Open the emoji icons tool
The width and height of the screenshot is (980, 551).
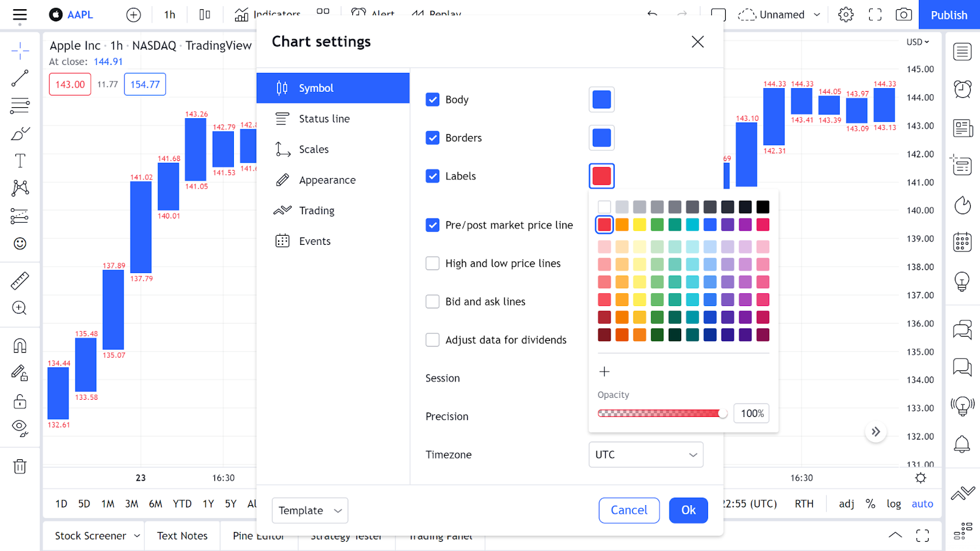click(20, 243)
